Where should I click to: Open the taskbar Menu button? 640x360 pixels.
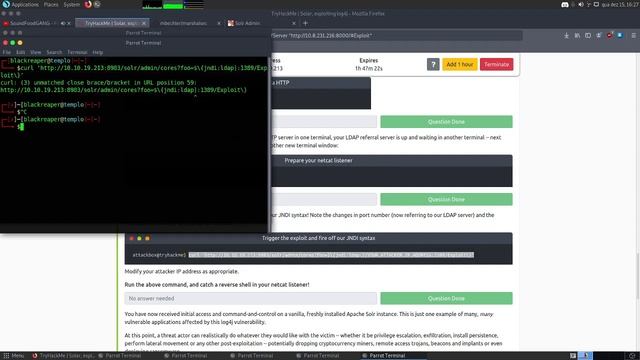pyautogui.click(x=13, y=356)
